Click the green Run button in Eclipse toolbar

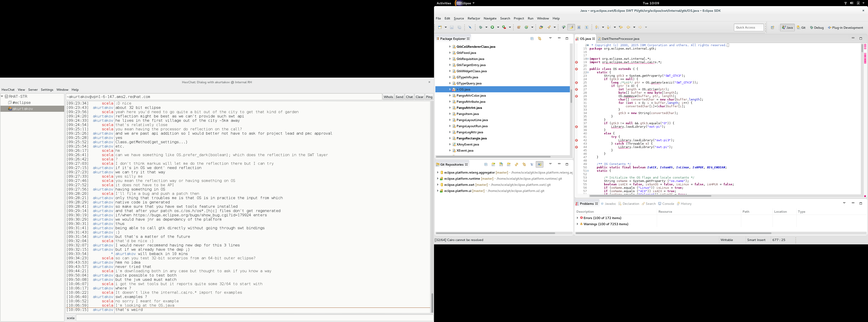coord(493,27)
